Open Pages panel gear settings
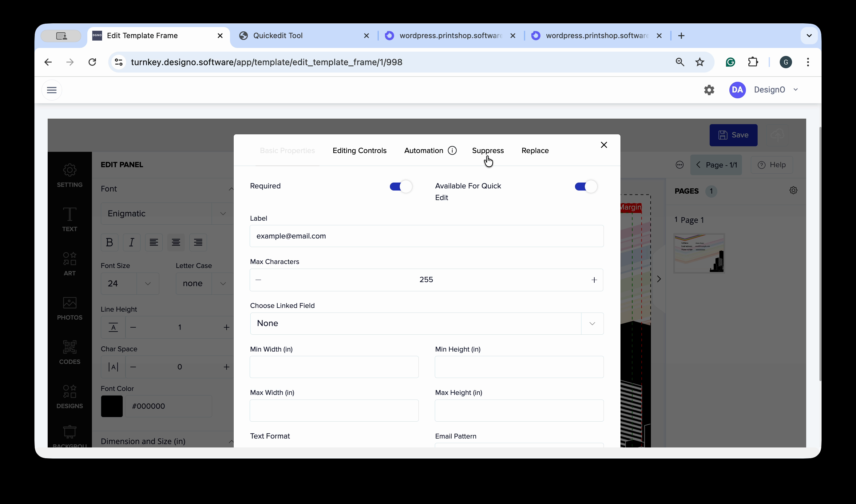Image resolution: width=856 pixels, height=504 pixels. [793, 190]
